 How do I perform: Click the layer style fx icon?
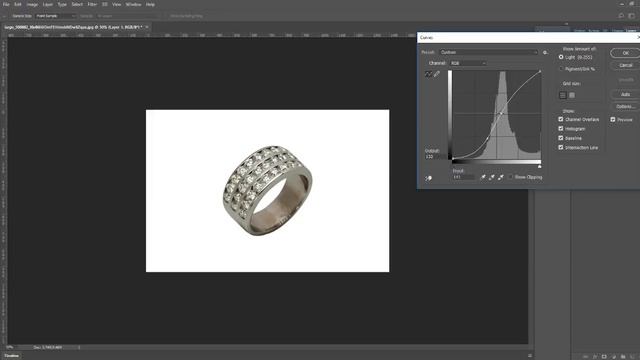pos(595,357)
